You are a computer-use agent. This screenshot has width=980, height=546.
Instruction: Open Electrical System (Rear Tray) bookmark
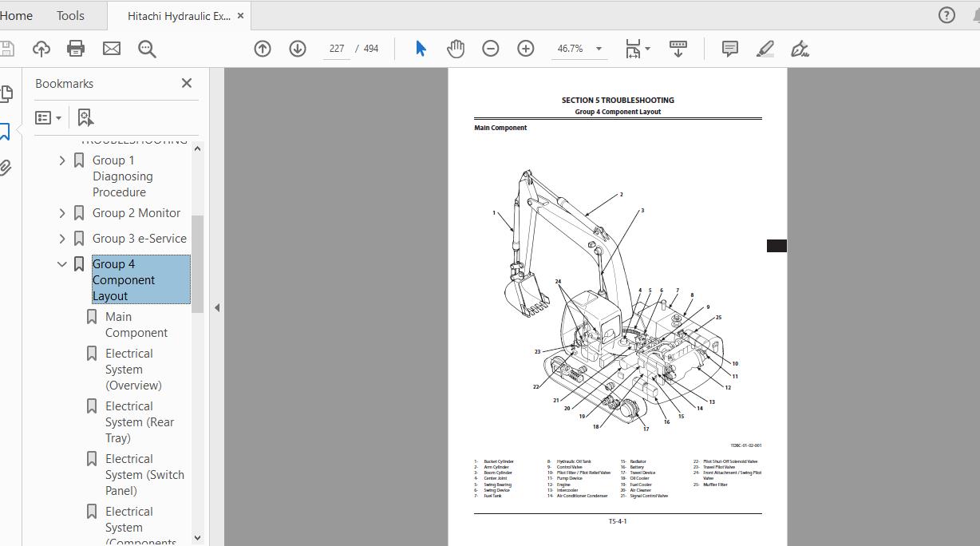tap(140, 422)
